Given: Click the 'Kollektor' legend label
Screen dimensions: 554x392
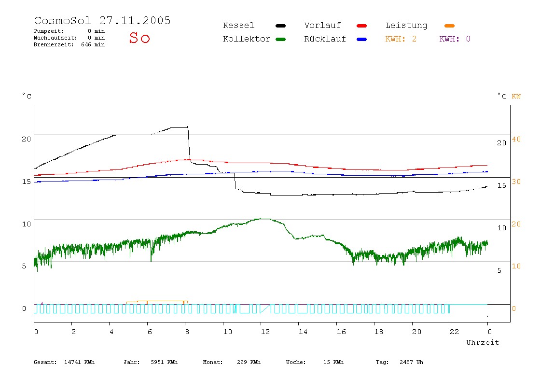Looking at the screenshot, I should 247,39.
